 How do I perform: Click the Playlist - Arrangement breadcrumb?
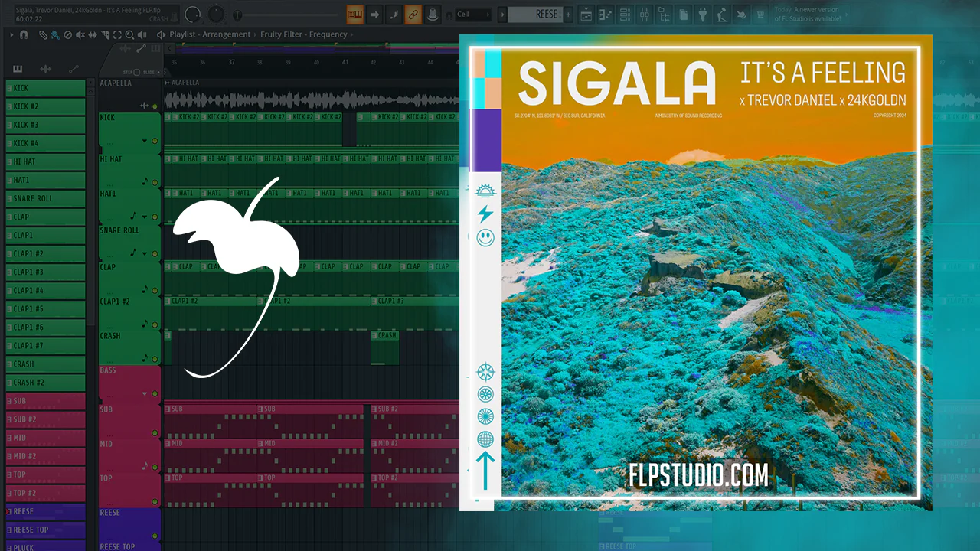[210, 34]
